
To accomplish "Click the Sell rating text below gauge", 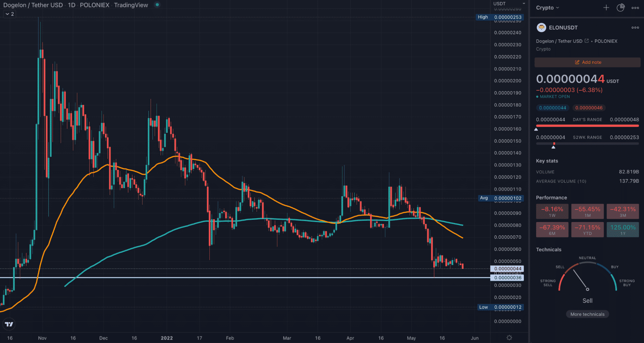I will [587, 301].
